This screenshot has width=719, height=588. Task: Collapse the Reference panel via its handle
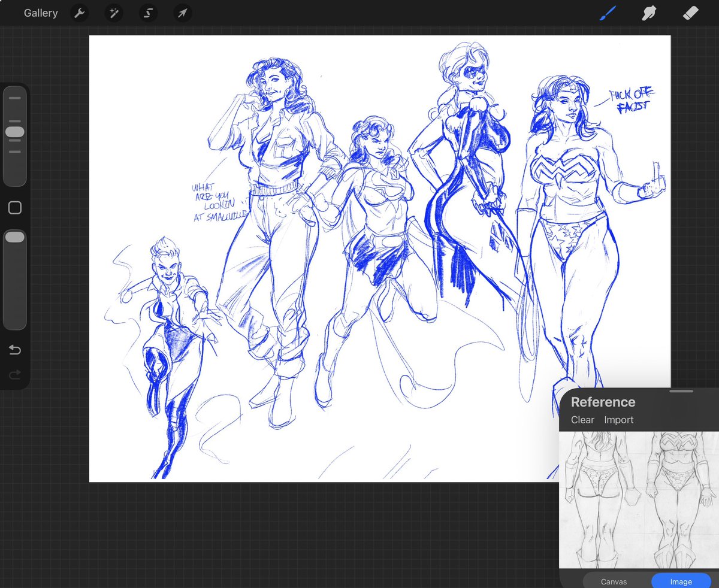[x=680, y=391]
